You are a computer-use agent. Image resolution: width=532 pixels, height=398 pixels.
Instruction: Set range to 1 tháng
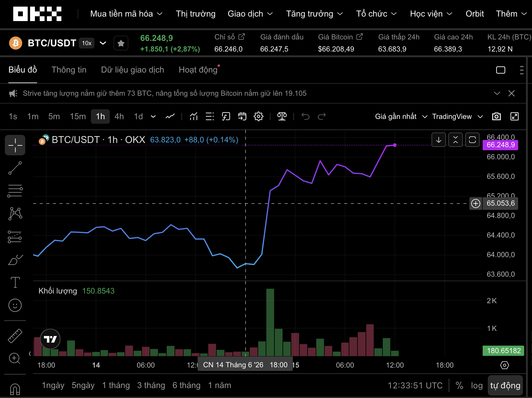click(116, 385)
